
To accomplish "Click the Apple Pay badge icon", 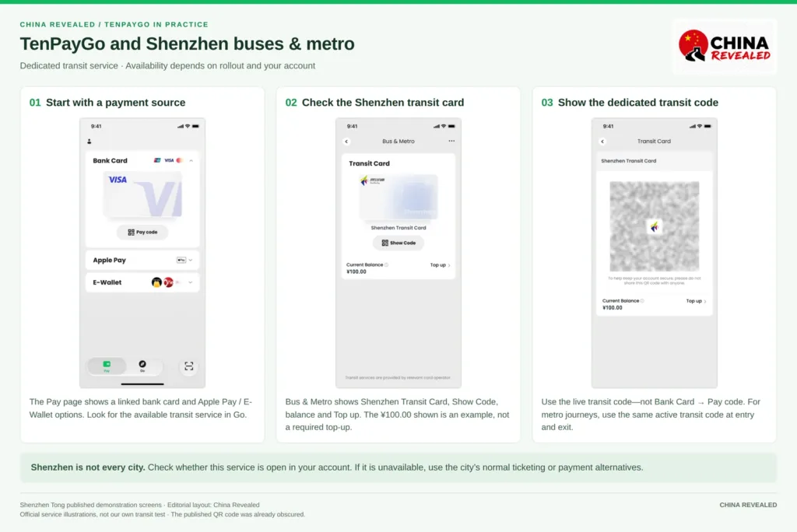I will 181,260.
